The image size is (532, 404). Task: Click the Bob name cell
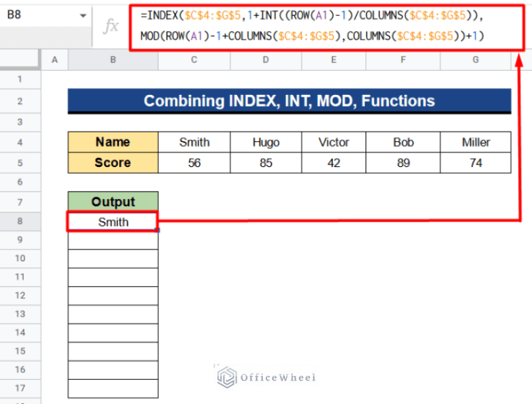pos(403,142)
